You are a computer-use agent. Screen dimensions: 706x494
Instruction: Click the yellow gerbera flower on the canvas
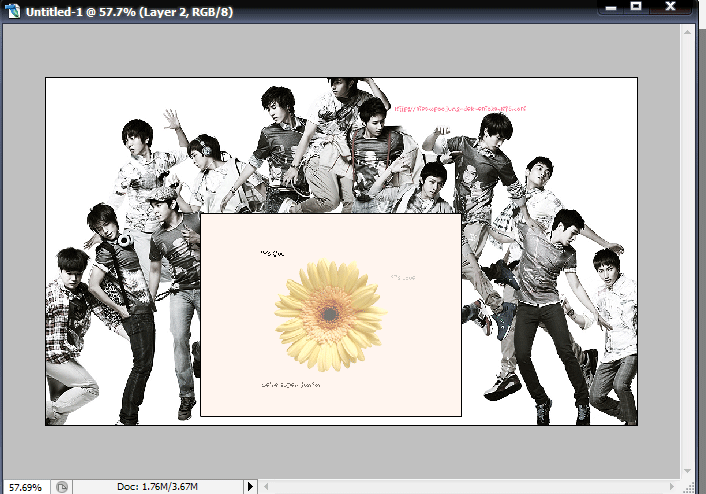point(330,315)
